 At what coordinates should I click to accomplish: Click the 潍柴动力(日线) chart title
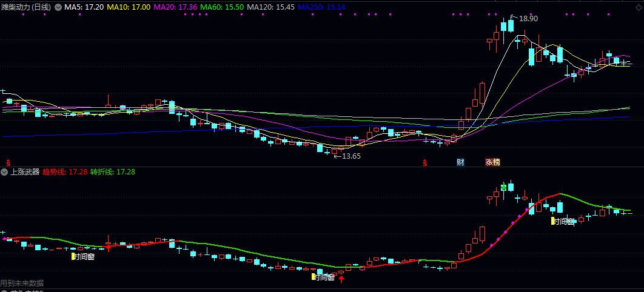click(x=27, y=7)
